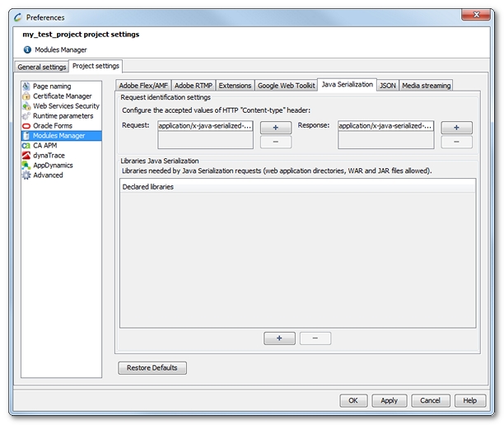Open the Adobe Flex/AMF tab
Image resolution: width=504 pixels, height=425 pixels.
tap(144, 86)
